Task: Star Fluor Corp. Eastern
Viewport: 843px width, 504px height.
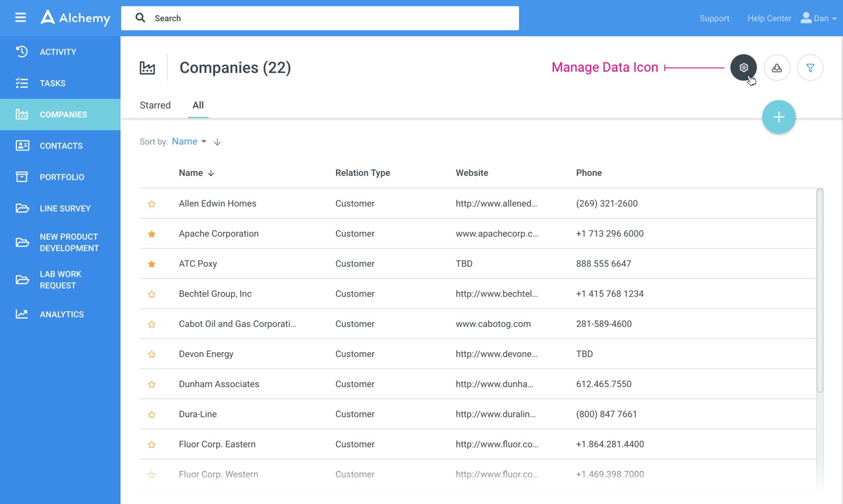Action: click(152, 444)
